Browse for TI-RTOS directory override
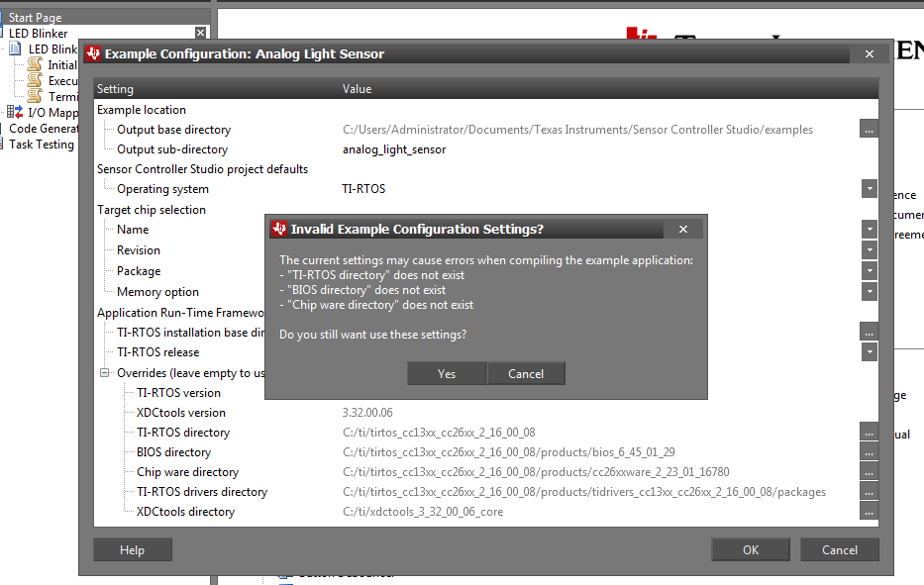924x585 pixels. (x=869, y=433)
